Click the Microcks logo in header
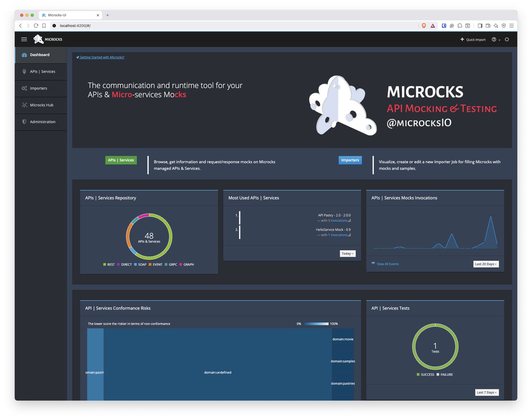Viewport: 532px width, 420px height. 48,39
